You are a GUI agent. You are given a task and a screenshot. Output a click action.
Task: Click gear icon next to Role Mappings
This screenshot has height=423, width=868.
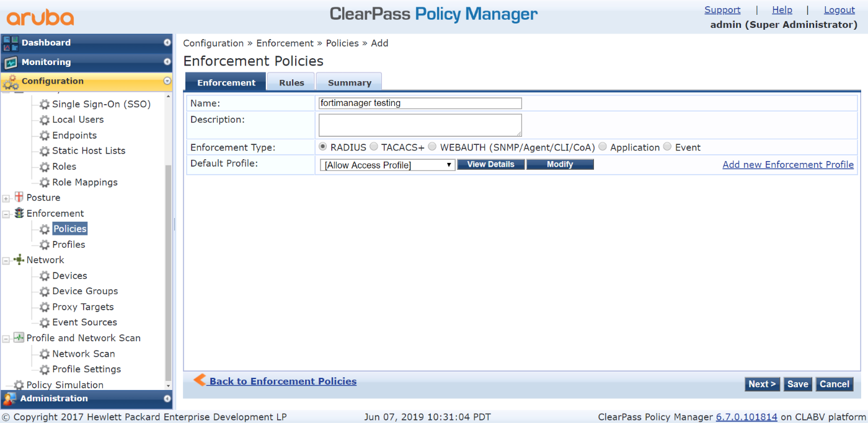pyautogui.click(x=45, y=183)
